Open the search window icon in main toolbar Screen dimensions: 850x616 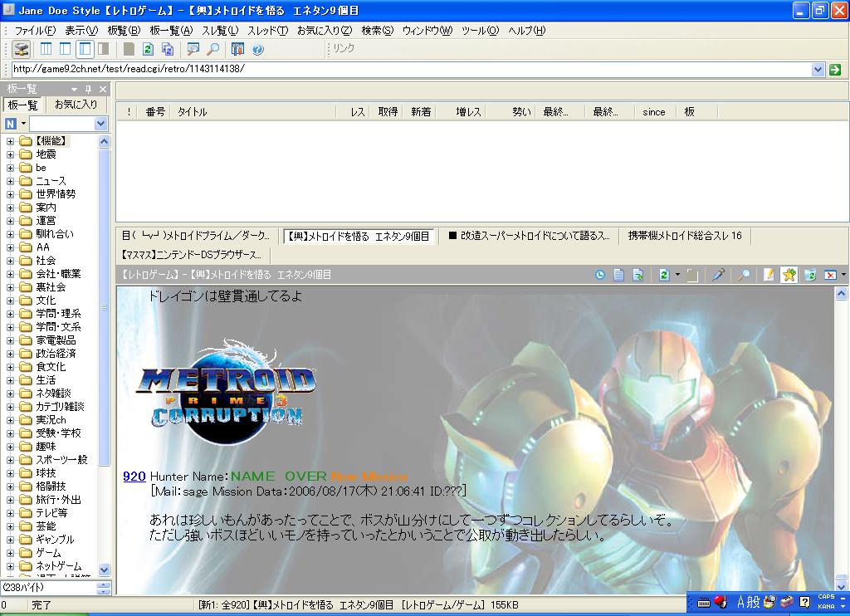(x=193, y=49)
